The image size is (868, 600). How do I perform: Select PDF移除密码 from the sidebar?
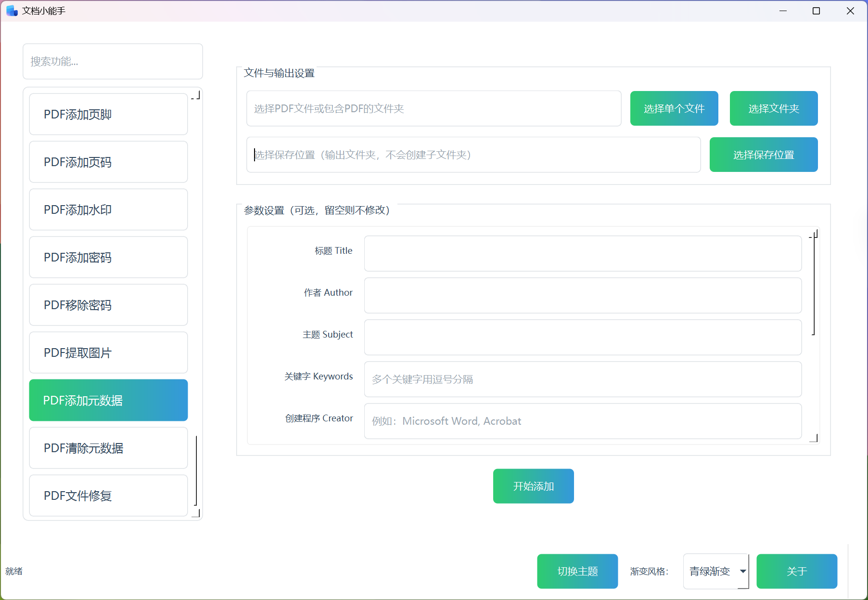pos(108,305)
